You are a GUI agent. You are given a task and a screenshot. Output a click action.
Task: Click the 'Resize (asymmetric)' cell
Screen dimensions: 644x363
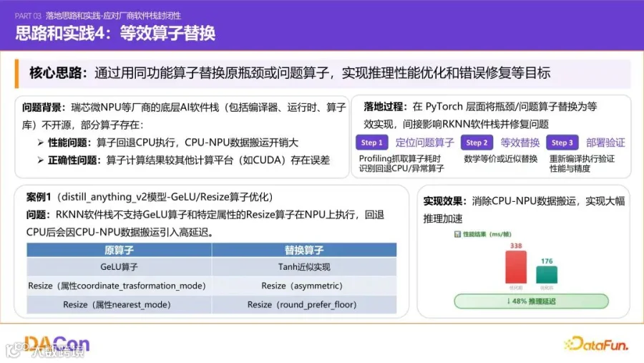(x=304, y=286)
